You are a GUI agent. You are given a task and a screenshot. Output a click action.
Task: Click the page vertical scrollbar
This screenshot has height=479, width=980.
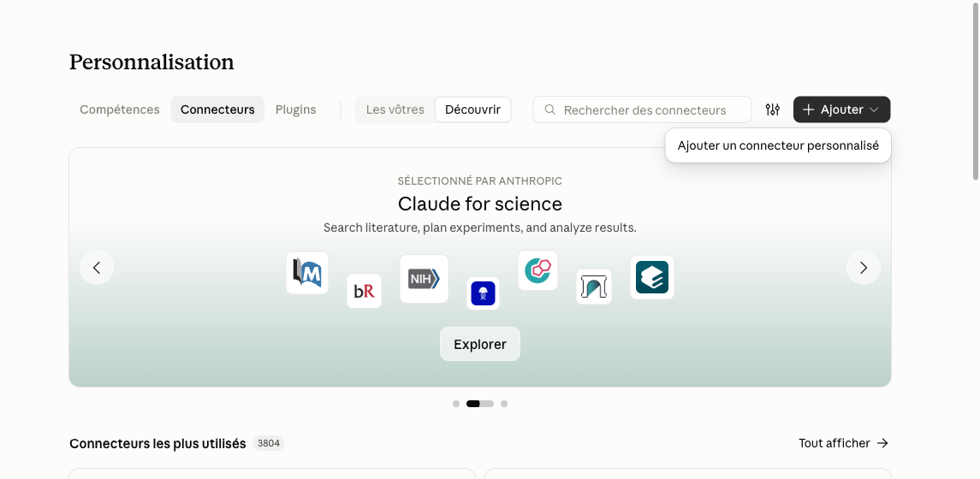(x=974, y=91)
